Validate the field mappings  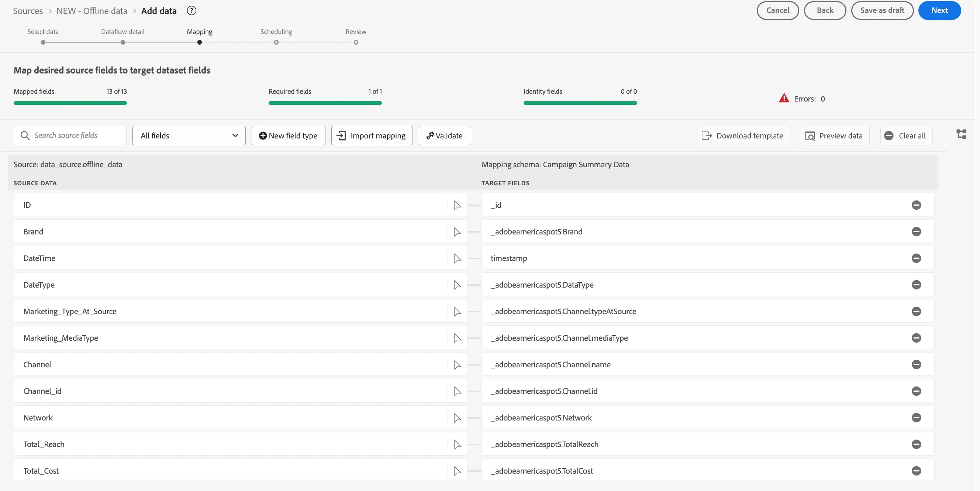(444, 135)
